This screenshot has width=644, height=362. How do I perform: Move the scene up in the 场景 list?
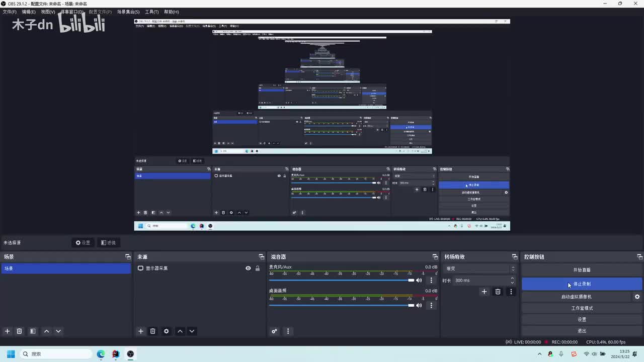[x=46, y=331]
